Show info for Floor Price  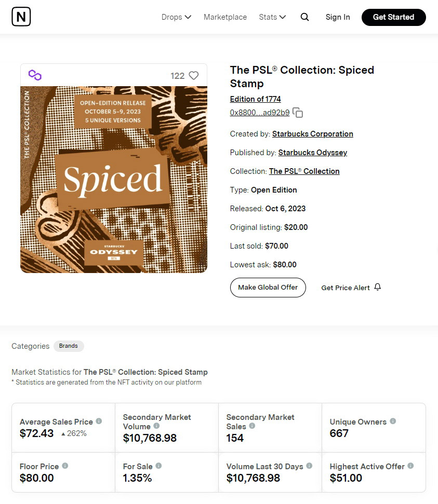(65, 466)
